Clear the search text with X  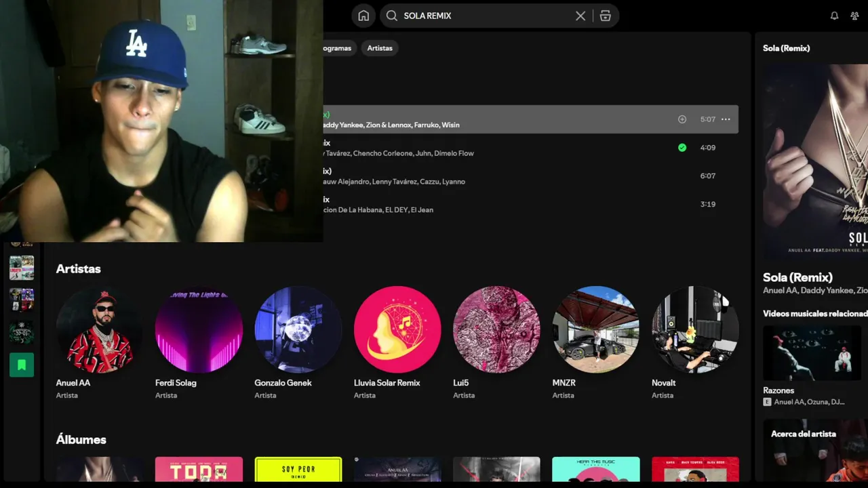tap(580, 16)
